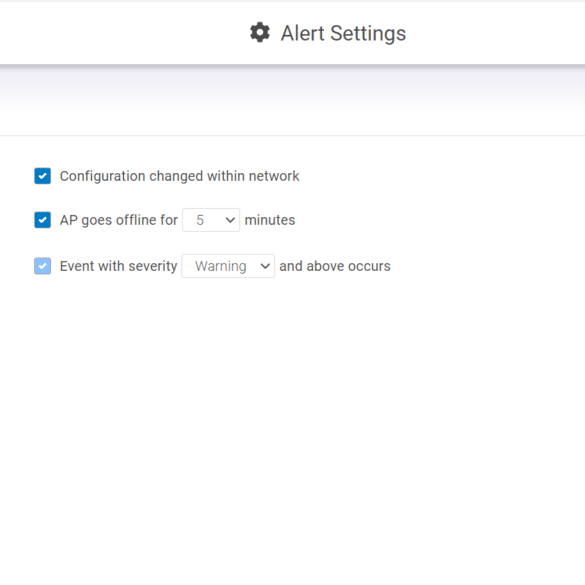Click the 'and above occurs' text
585x585 pixels.
(x=335, y=266)
